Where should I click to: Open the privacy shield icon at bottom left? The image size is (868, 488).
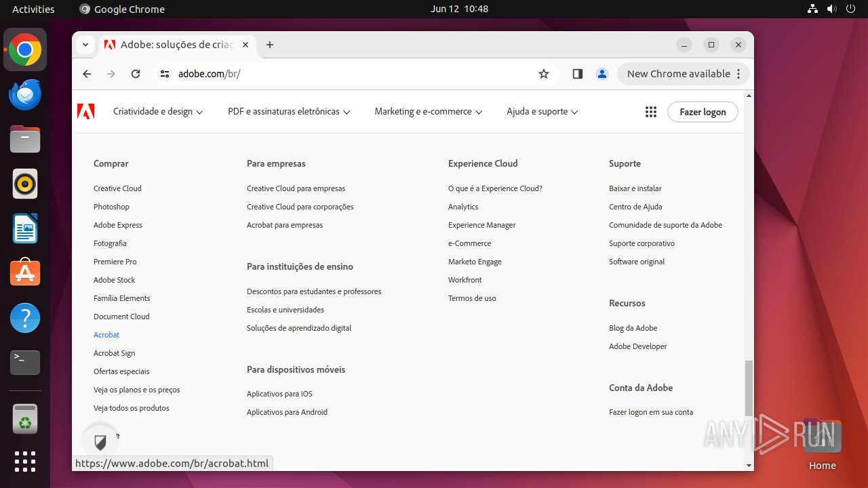(100, 443)
